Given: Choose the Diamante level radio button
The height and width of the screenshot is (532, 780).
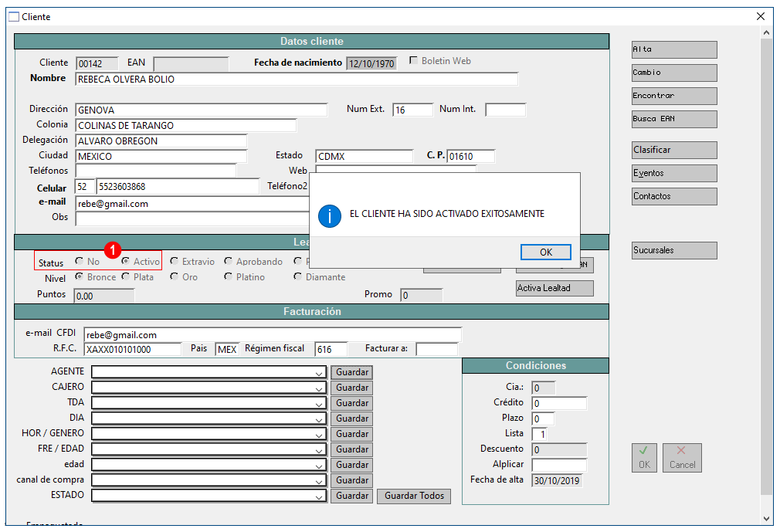Looking at the screenshot, I should click(297, 276).
